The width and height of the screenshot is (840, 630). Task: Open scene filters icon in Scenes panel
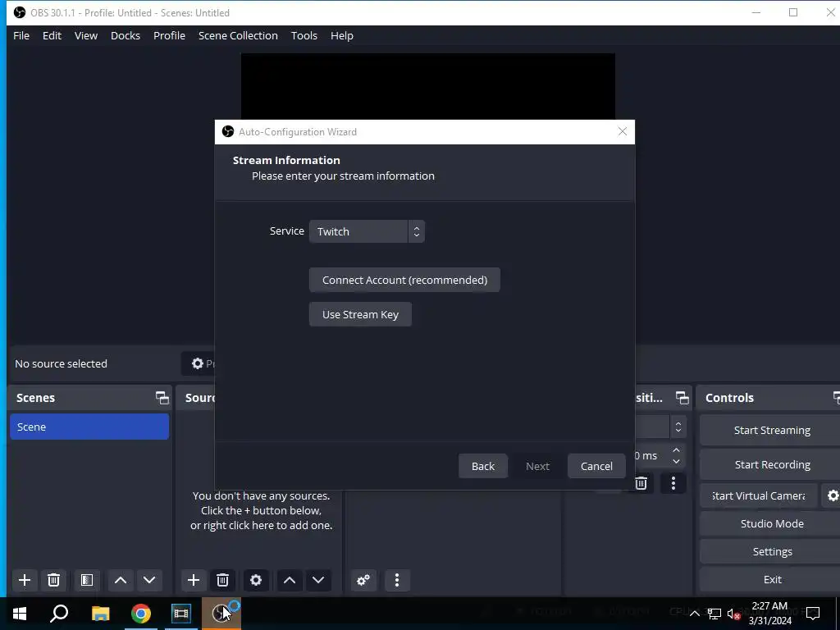point(87,580)
